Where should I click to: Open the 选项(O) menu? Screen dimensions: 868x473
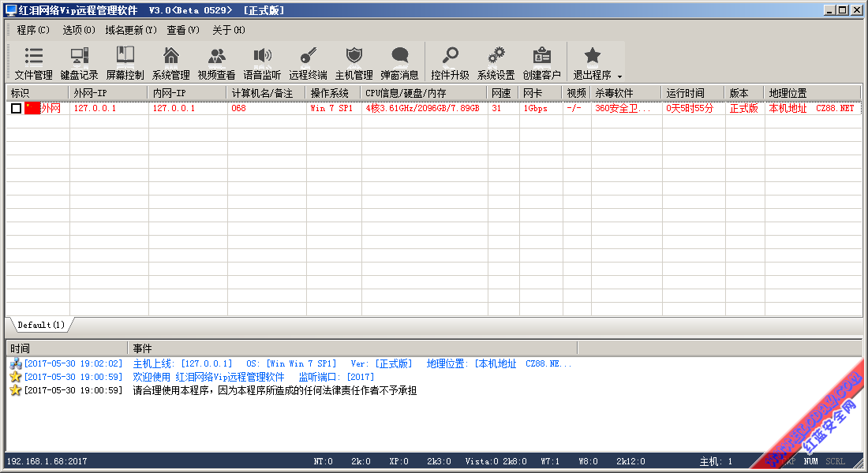[x=79, y=30]
